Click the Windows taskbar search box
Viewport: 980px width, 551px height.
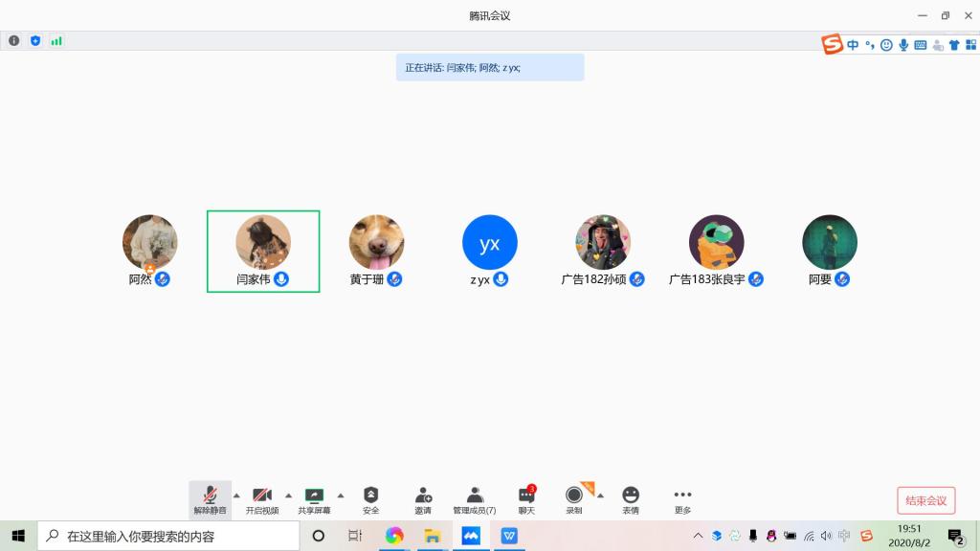(x=172, y=536)
